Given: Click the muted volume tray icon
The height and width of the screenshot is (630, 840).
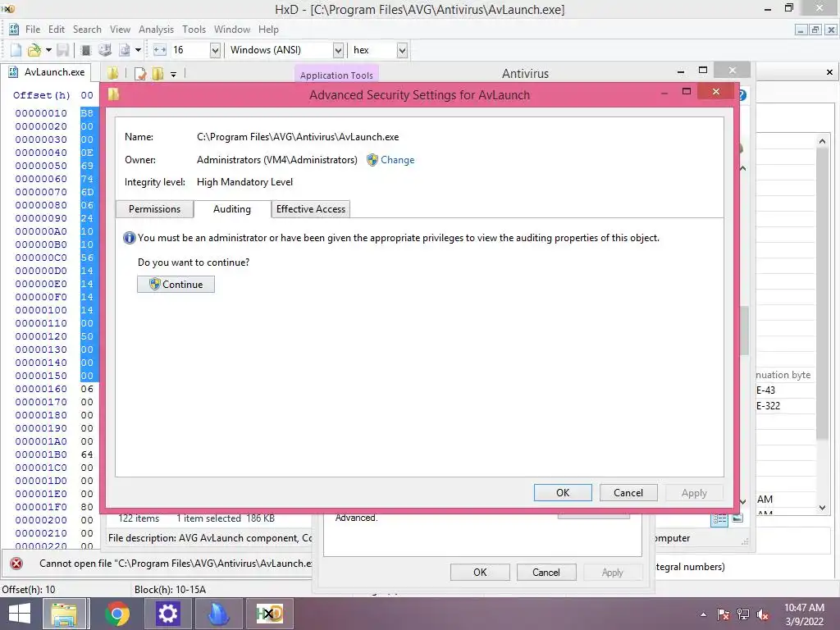Looking at the screenshot, I should [x=763, y=614].
